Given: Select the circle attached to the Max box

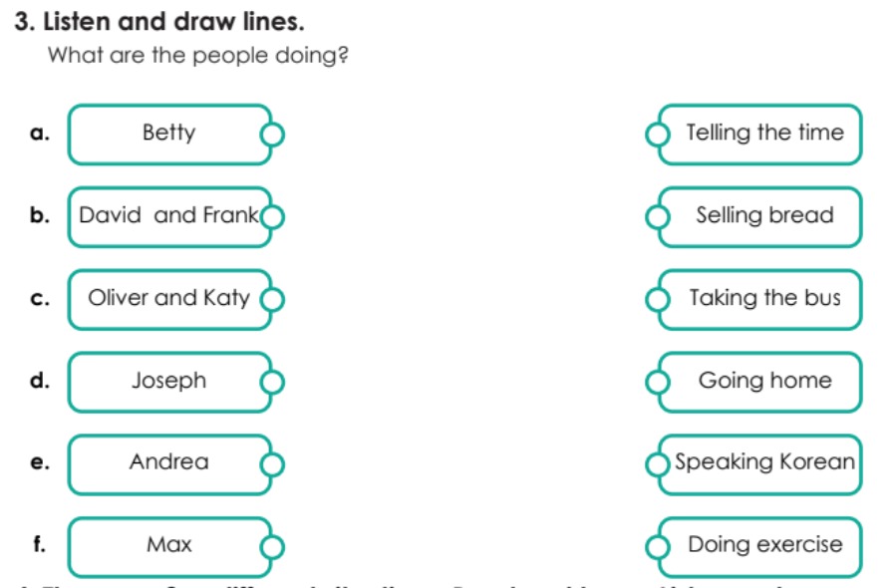Looking at the screenshot, I should tap(272, 547).
